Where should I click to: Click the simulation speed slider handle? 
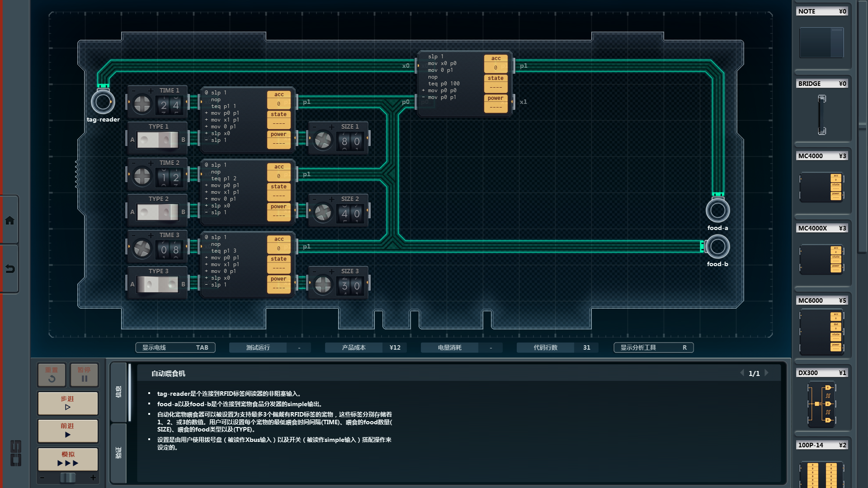point(68,478)
